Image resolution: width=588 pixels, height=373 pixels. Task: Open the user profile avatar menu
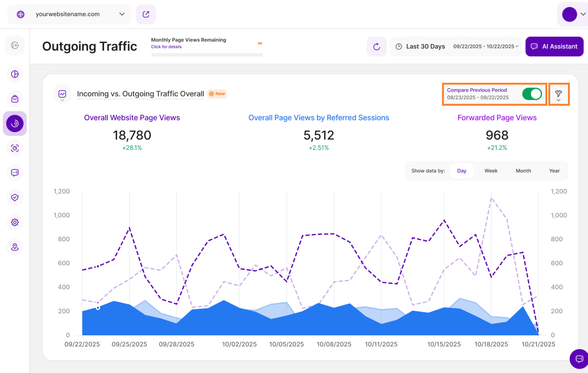tap(572, 14)
